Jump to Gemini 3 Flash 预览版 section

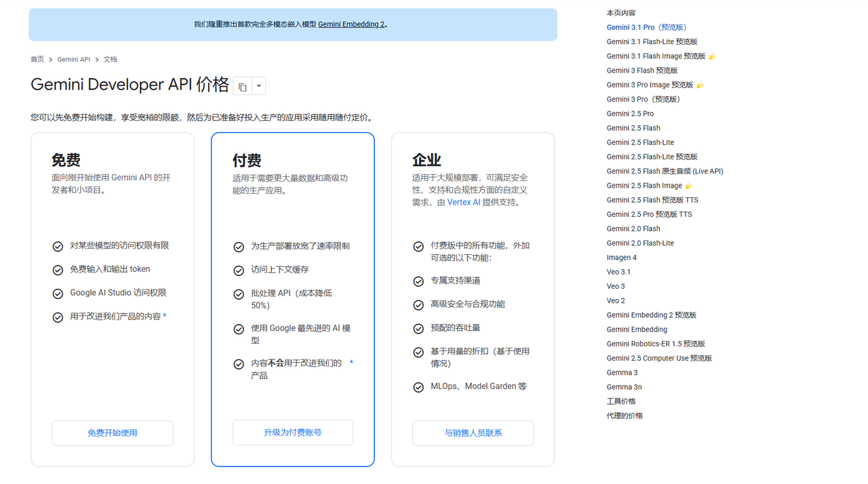pyautogui.click(x=642, y=70)
